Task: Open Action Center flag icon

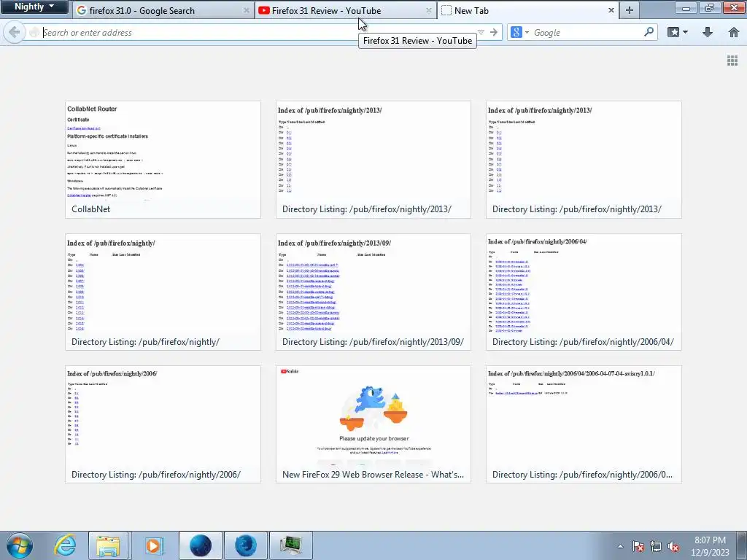Action: click(x=638, y=546)
